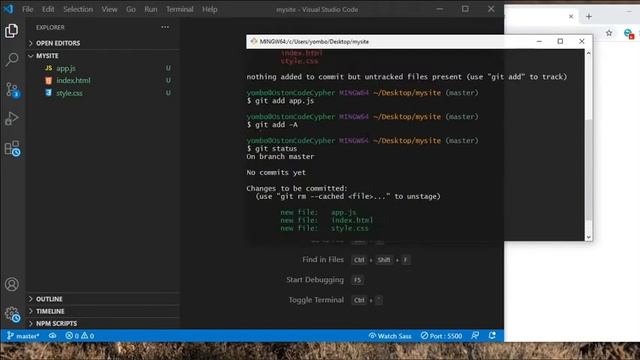The image size is (640, 360).
Task: Open the Help menu
Action: [x=210, y=9]
